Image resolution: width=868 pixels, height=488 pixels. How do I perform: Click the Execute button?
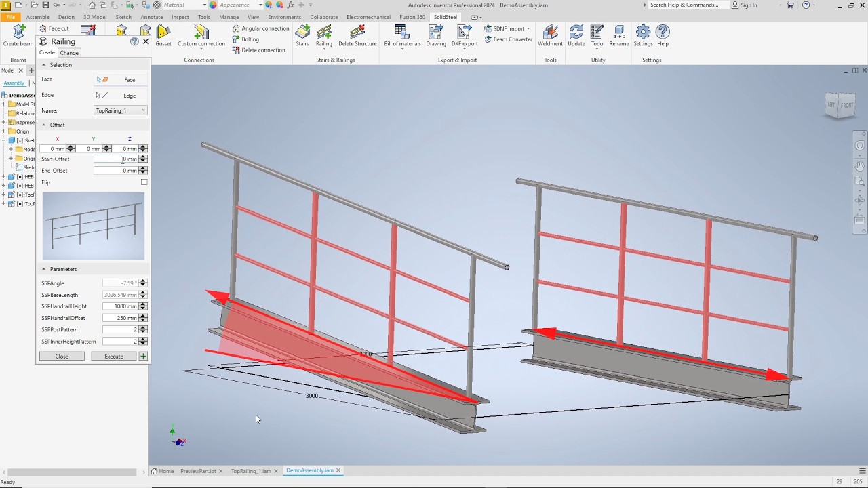[114, 357]
